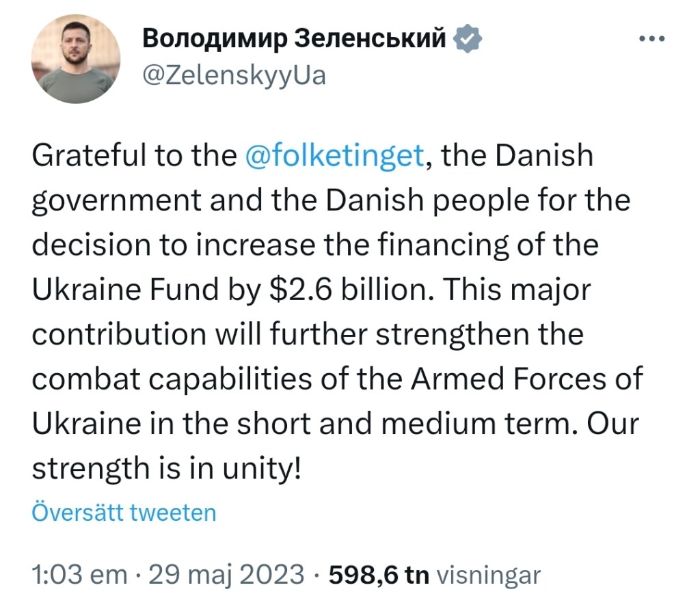Image resolution: width=700 pixels, height=609 pixels.
Task: Open the @ZelenskyyUa handle link
Action: pos(234,75)
